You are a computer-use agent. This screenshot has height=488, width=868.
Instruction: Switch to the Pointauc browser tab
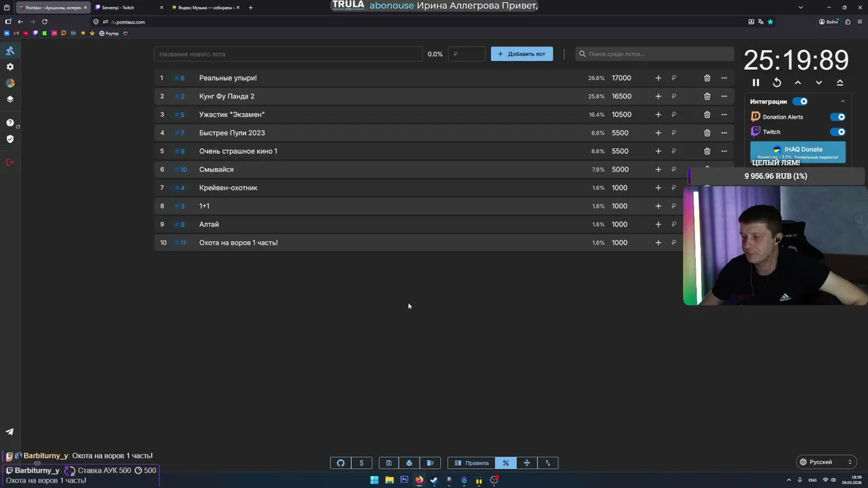(x=53, y=7)
